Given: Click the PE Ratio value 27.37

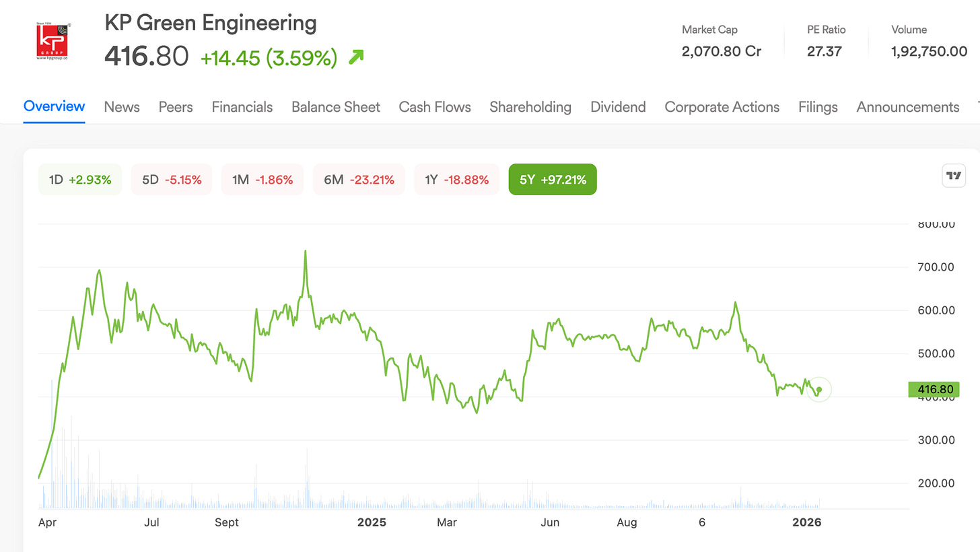Looking at the screenshot, I should (825, 51).
